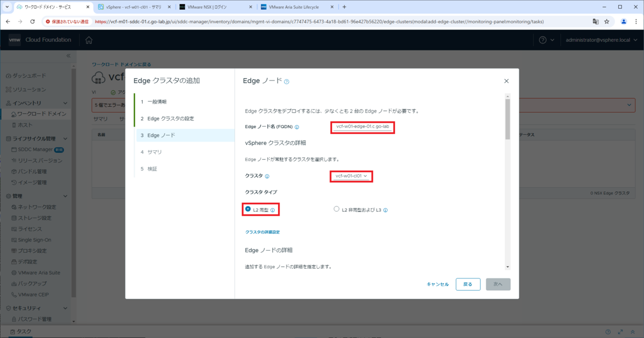Switch to VMware Aria Suite Lifecycle tab
The height and width of the screenshot is (338, 644).
(297, 7)
